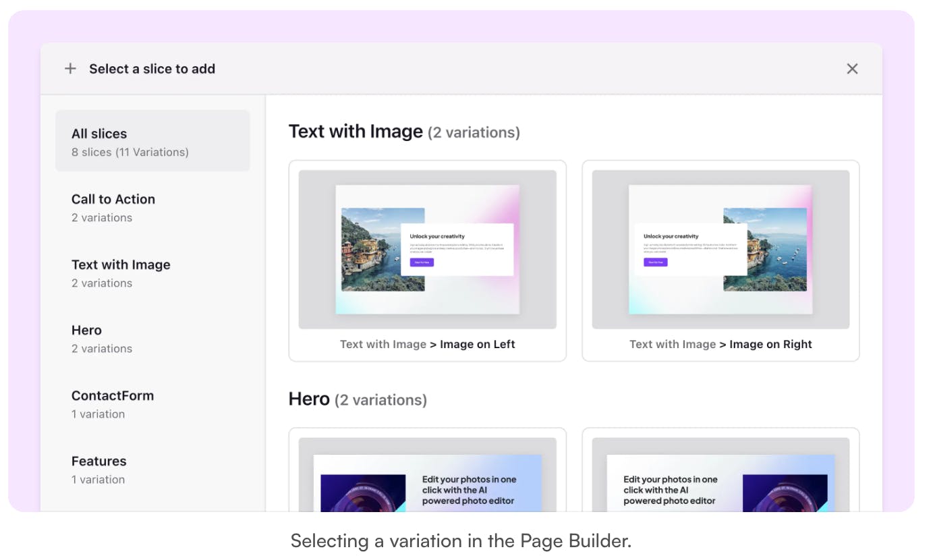Choose the Image on Left variation
Viewport: 935px width, 560px height.
click(x=428, y=250)
